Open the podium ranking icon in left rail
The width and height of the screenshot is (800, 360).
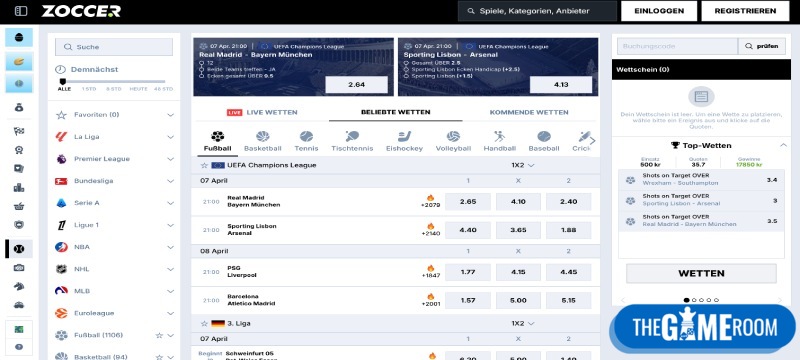tap(19, 187)
